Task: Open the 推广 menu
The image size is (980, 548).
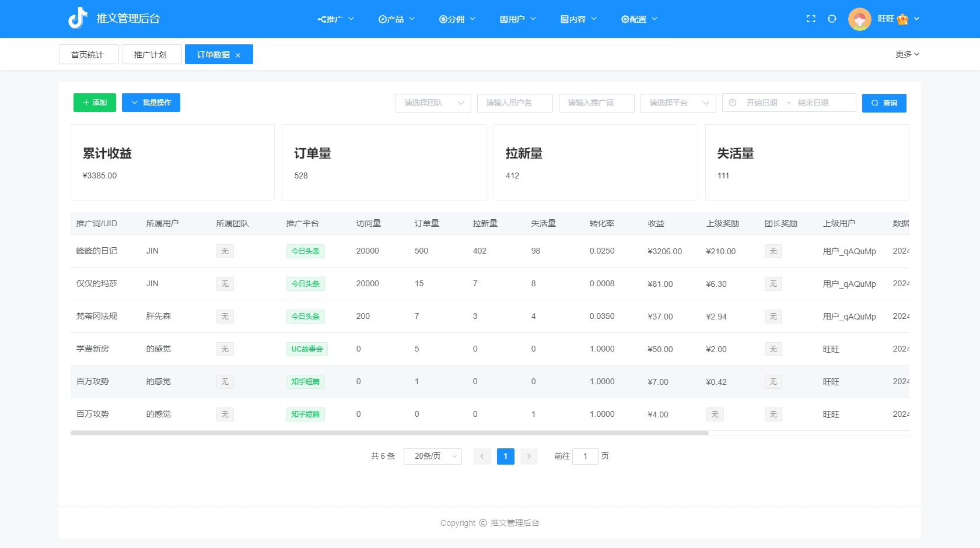Action: tap(336, 19)
